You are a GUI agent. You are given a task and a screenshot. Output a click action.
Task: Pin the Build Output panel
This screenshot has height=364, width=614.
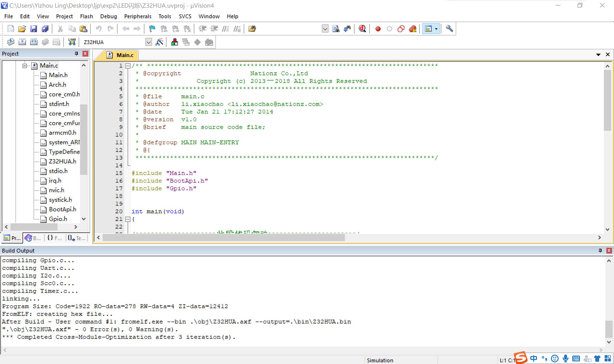[600, 250]
